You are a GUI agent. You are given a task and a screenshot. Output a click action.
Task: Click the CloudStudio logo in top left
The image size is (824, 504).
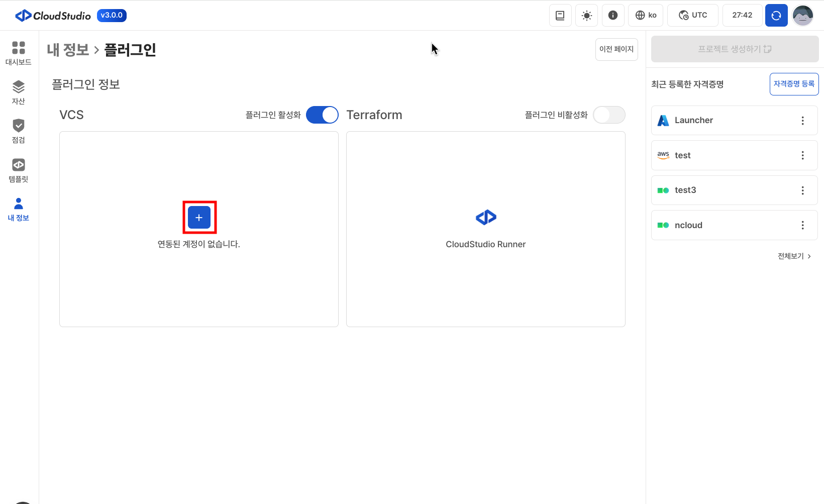coord(53,16)
